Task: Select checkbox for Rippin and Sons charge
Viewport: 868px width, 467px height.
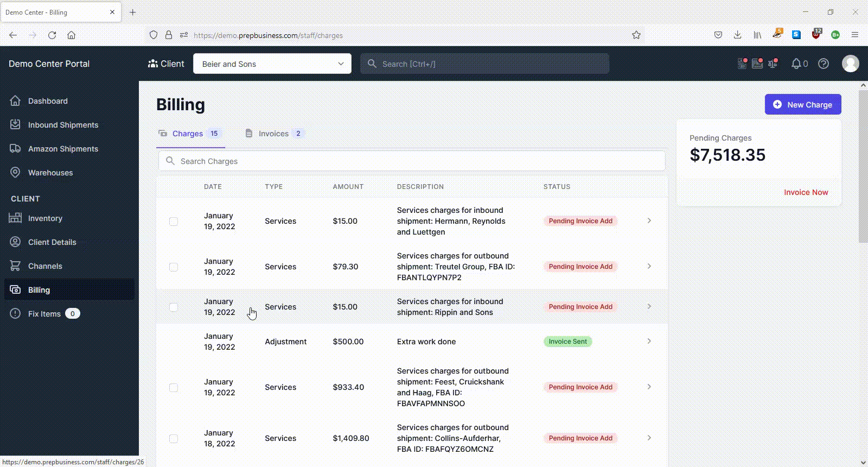Action: coord(174,307)
